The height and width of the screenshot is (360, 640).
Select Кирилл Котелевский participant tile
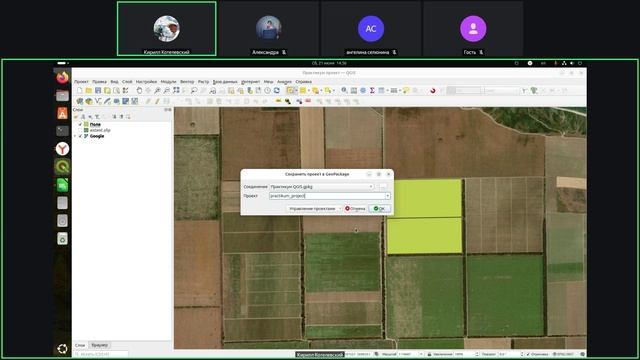tap(167, 29)
